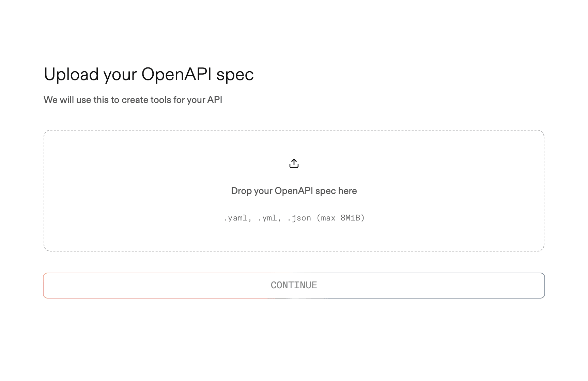Click the 'Upload your OpenAPI spec' heading
The height and width of the screenshot is (381, 588).
[x=149, y=74]
